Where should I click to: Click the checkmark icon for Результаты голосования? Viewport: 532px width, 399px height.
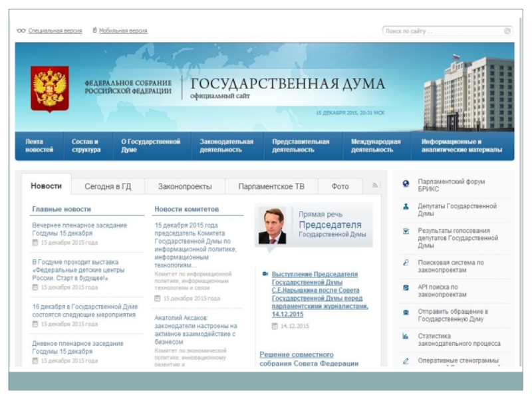pyautogui.click(x=406, y=231)
